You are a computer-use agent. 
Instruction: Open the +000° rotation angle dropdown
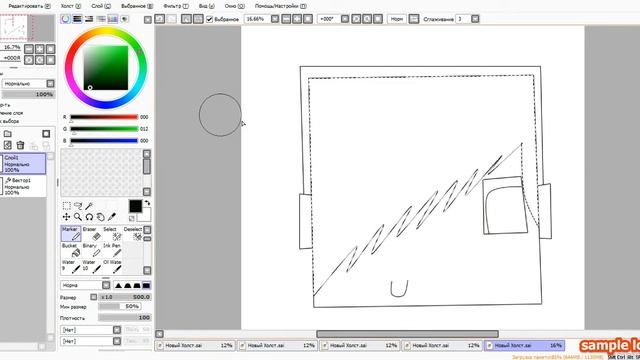[x=345, y=19]
